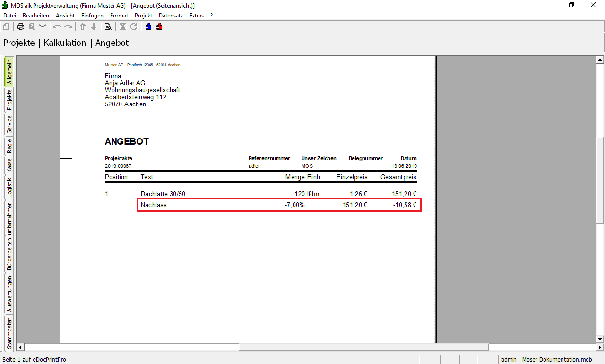Click the blue puzzle piece icon

pyautogui.click(x=148, y=26)
